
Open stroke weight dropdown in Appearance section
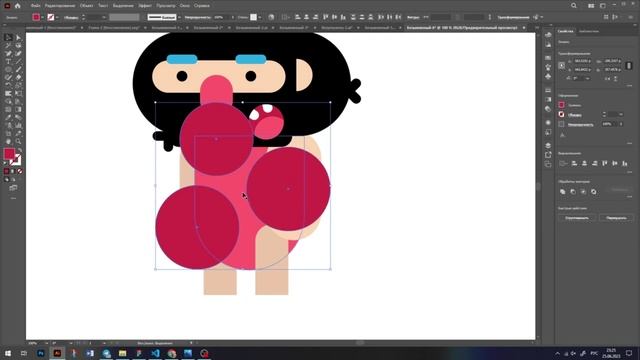pos(621,115)
